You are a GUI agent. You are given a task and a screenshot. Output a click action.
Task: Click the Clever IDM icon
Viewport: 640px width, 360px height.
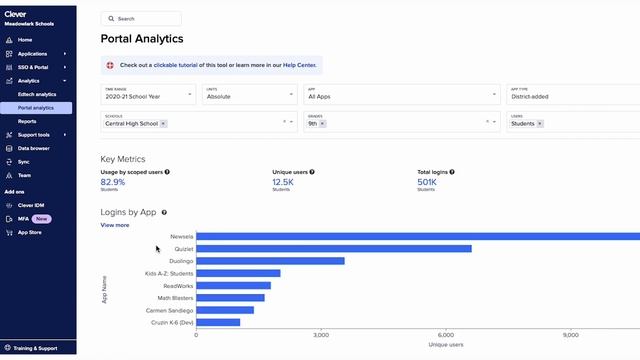[9, 205]
